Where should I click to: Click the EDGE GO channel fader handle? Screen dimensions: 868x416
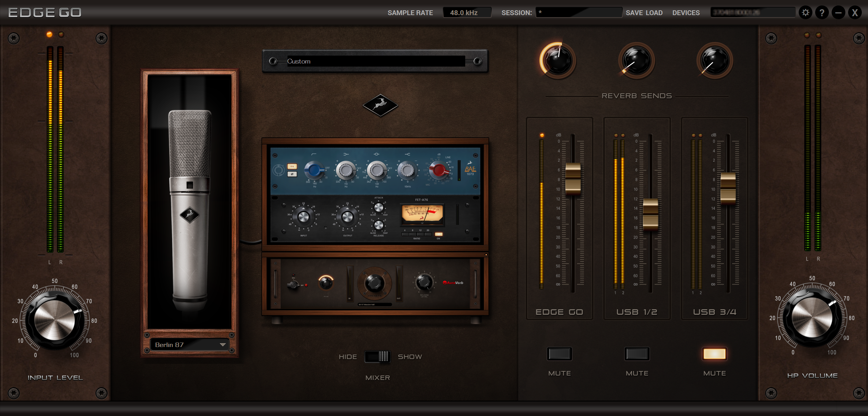[573, 179]
